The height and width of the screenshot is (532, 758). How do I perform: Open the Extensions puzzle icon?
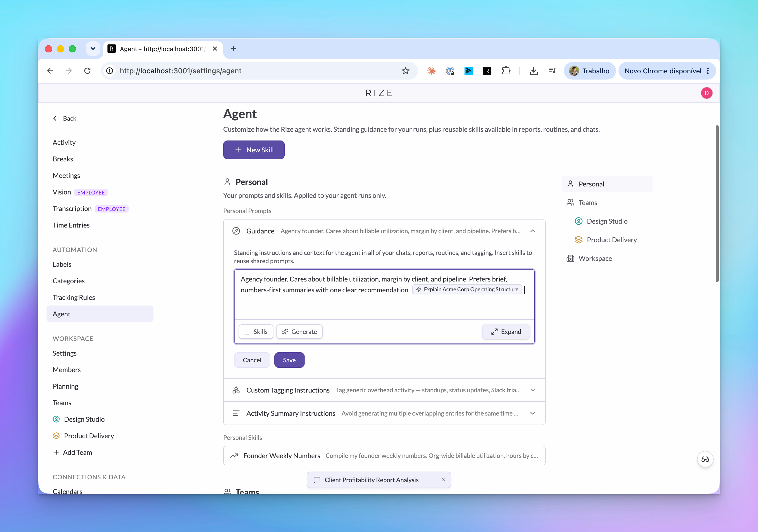tap(506, 71)
